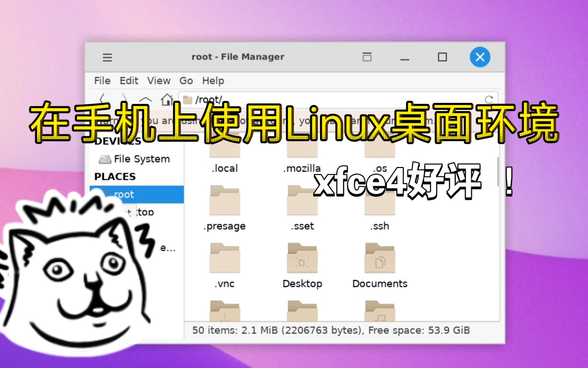Open the Go menu
The image size is (588, 368).
tap(186, 81)
